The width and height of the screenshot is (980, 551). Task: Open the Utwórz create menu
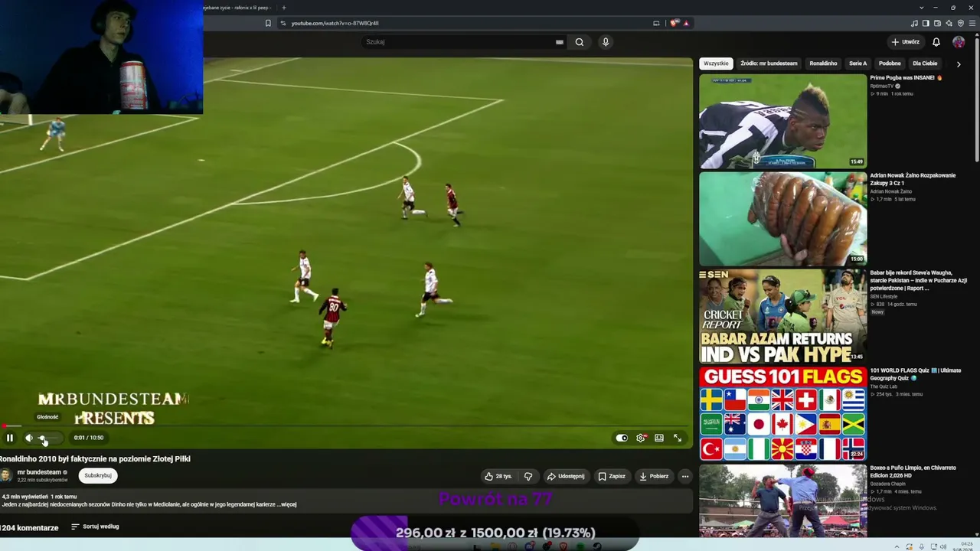(x=906, y=42)
